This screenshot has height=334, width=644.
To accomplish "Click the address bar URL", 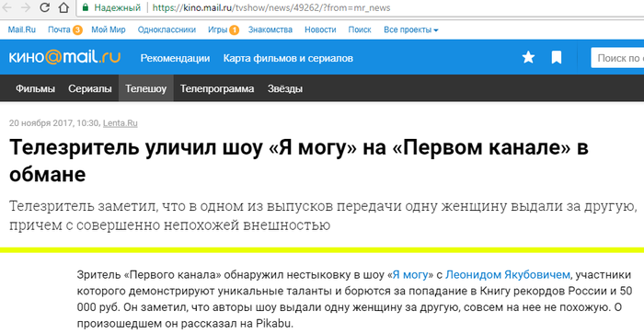I will click(271, 7).
